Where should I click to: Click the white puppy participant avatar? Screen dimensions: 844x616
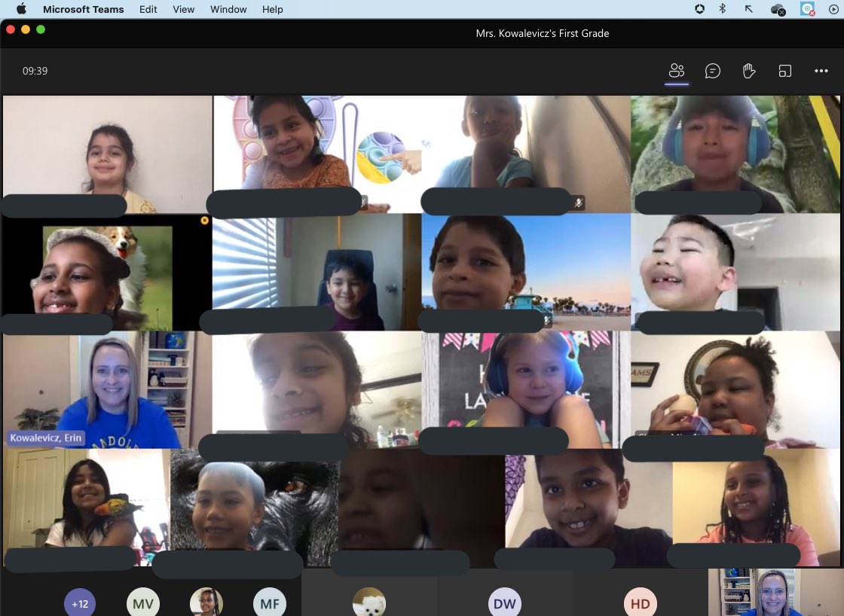tap(369, 603)
